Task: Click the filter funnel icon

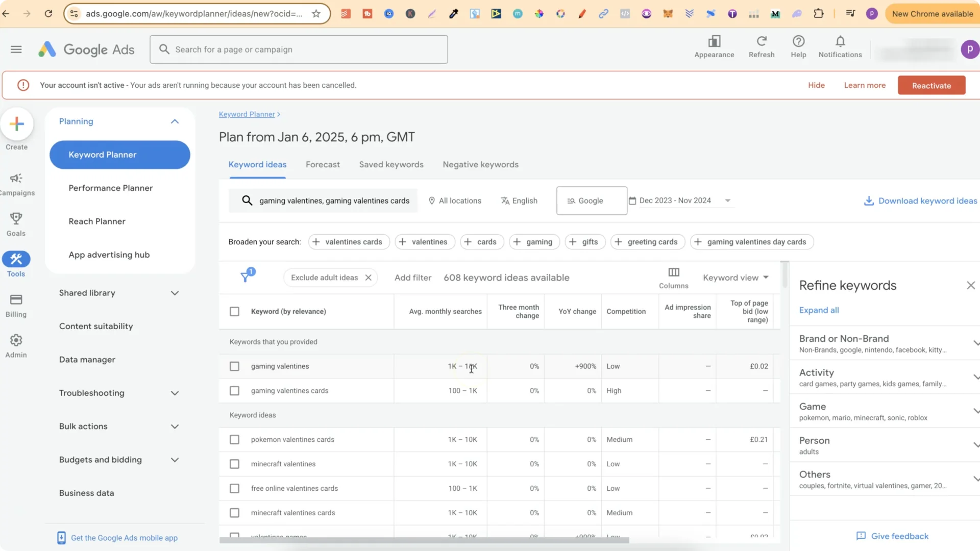Action: point(246,277)
